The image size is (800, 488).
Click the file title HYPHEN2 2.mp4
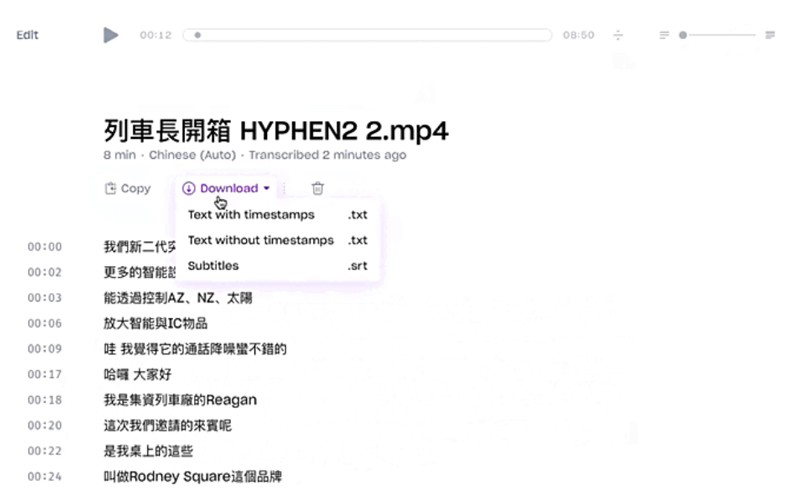(x=276, y=130)
